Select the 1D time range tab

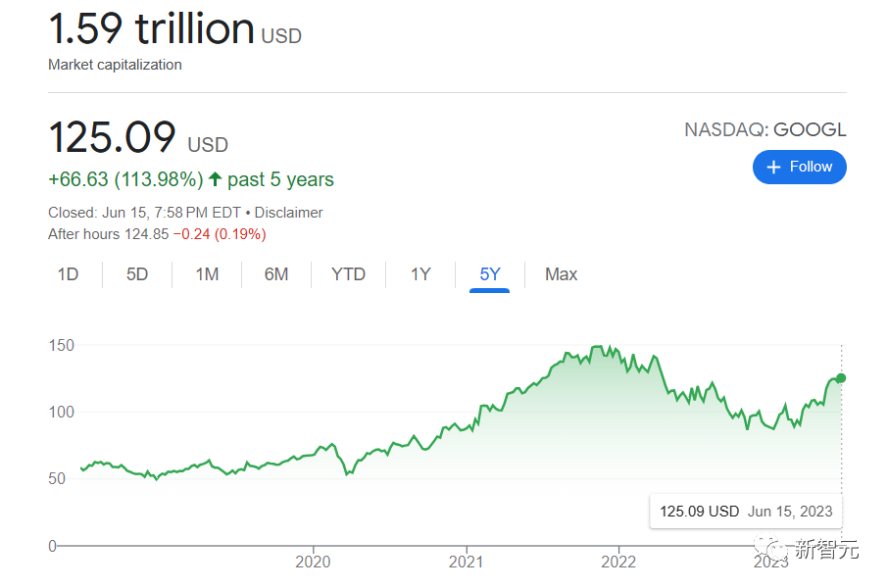click(68, 274)
